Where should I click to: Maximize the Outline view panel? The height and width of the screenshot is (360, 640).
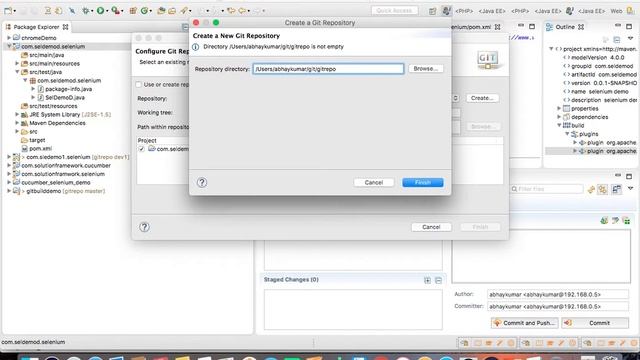tap(629, 27)
